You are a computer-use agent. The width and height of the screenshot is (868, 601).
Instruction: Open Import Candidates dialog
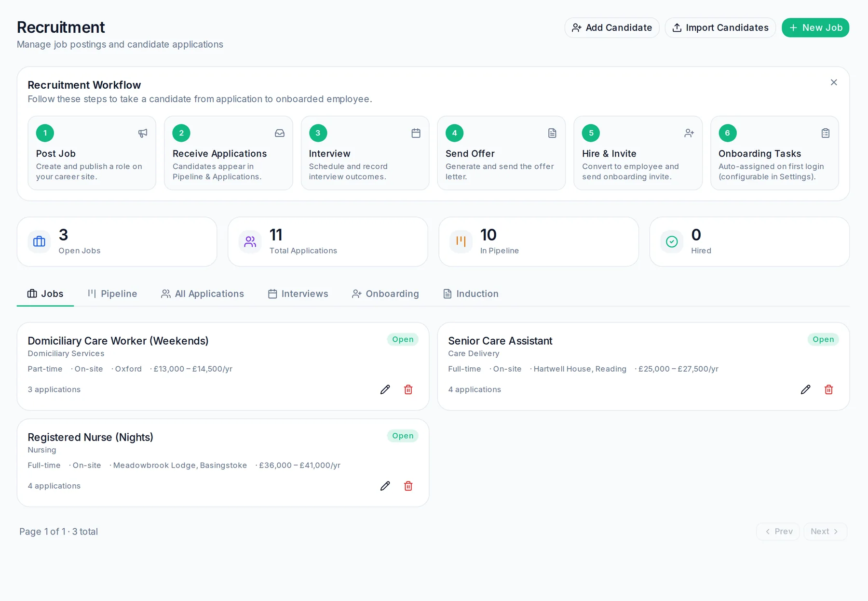pyautogui.click(x=720, y=27)
